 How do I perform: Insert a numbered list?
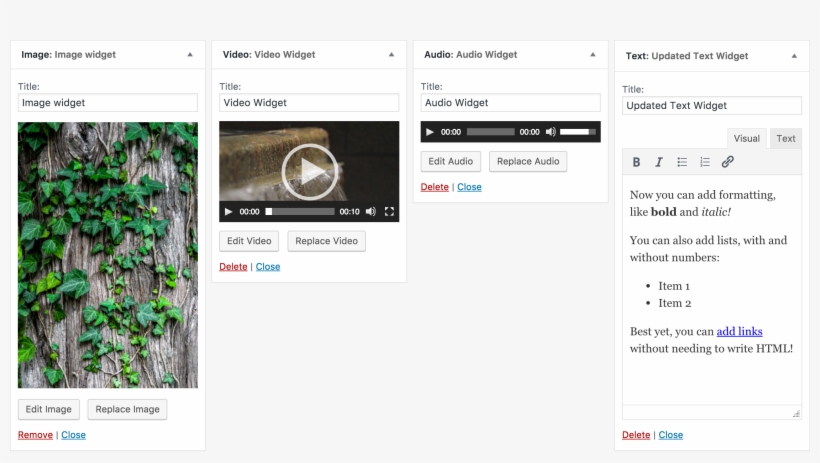tap(705, 162)
